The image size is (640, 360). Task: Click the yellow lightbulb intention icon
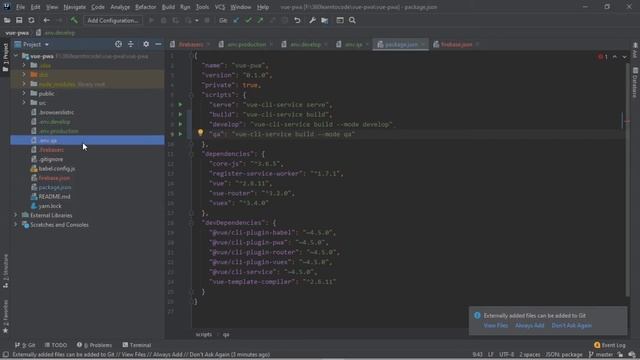(x=200, y=133)
